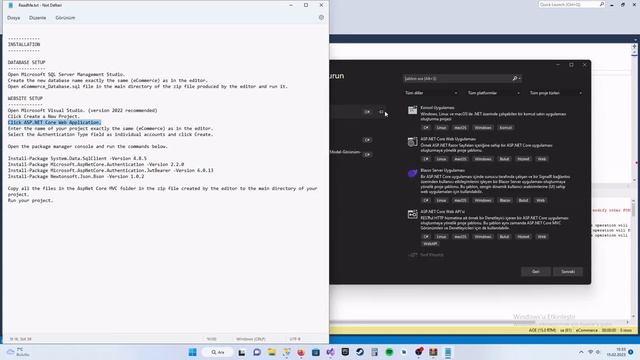Open the Windows Start menu

coord(193,352)
